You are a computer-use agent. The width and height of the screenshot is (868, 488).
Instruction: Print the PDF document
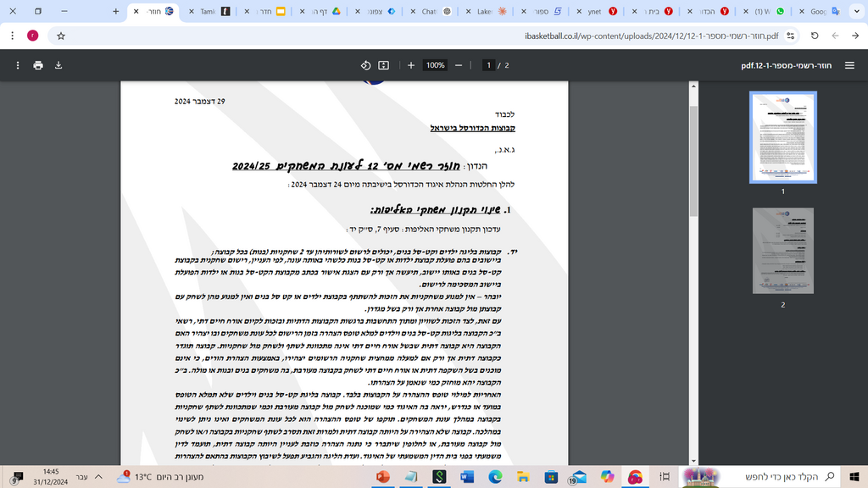coord(37,65)
